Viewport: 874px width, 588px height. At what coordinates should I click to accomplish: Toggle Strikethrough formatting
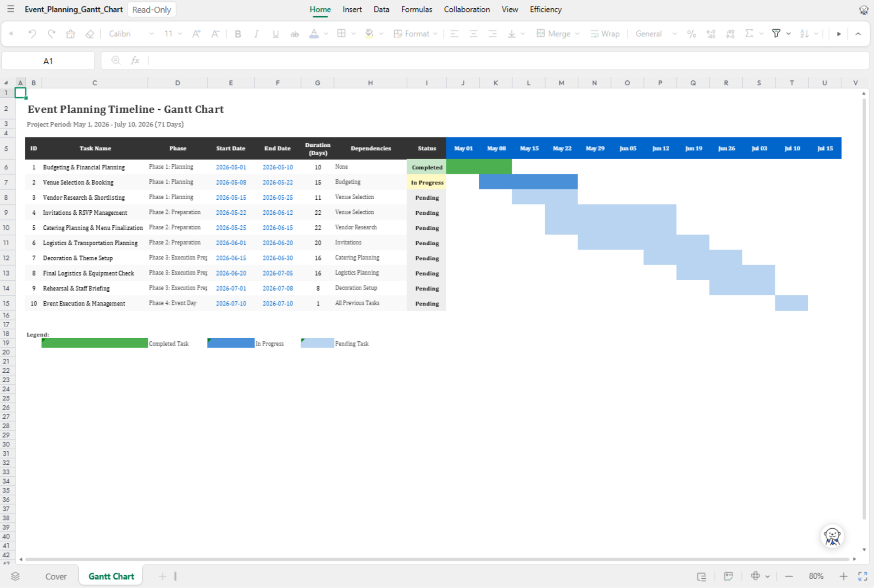point(295,34)
